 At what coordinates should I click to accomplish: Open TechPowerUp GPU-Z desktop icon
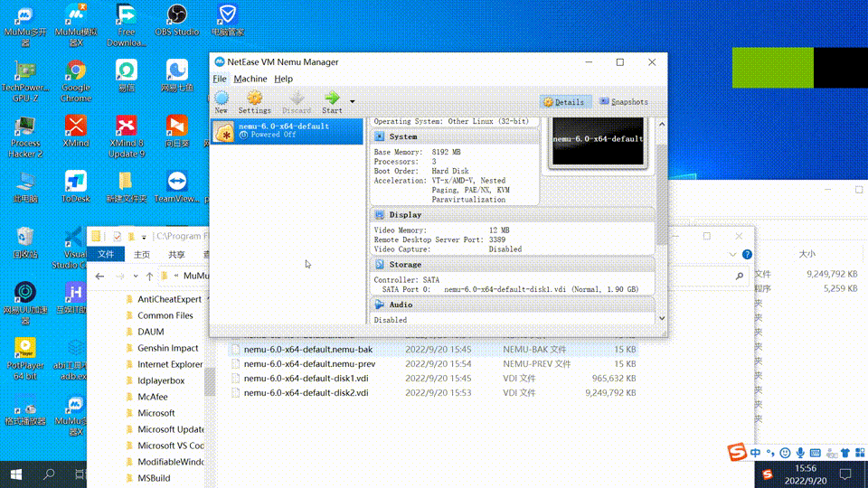(x=25, y=82)
